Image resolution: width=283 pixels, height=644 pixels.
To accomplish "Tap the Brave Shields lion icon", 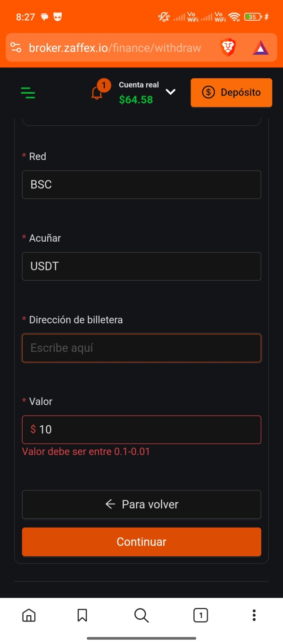I will click(x=228, y=48).
